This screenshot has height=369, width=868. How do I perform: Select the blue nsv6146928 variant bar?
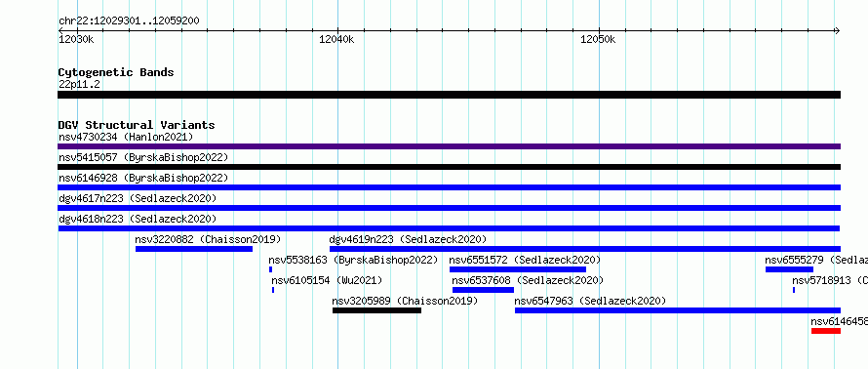[x=449, y=187]
